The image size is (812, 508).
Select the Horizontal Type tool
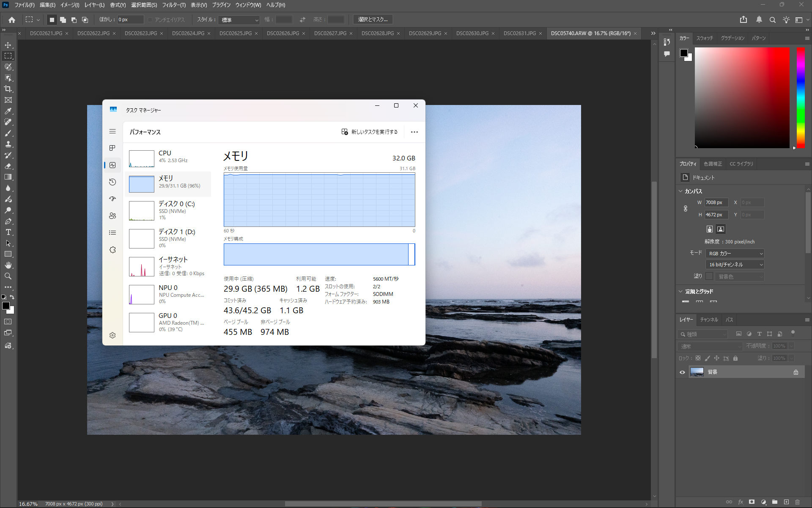(8, 232)
